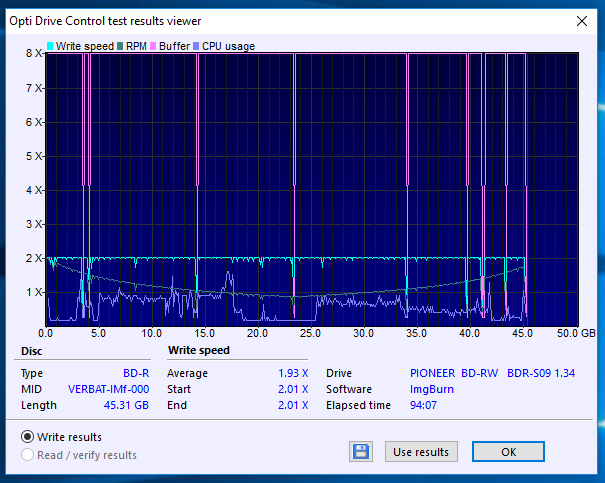Click the purple CPU usage legend swatch
Viewport: 605px width, 483px height.
point(196,46)
